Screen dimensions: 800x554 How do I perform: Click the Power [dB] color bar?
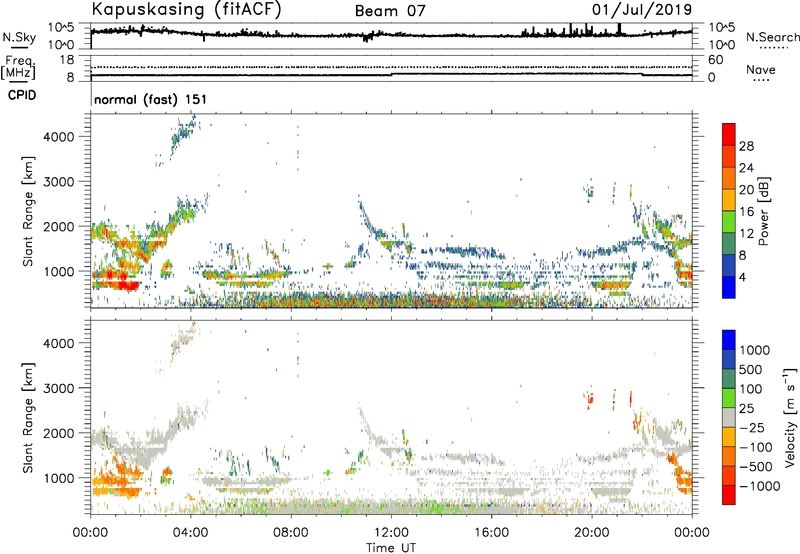point(729,211)
